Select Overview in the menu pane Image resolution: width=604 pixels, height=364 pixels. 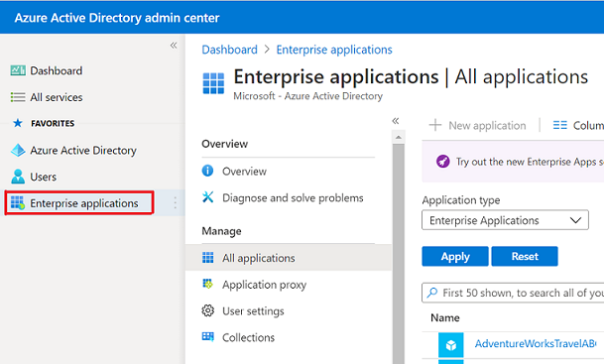[244, 171]
